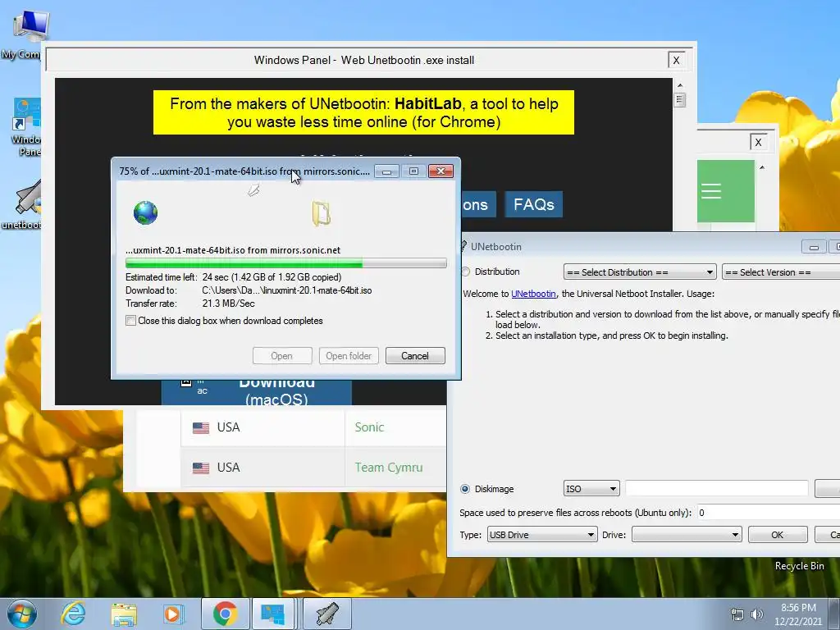The image size is (840, 630).
Task: Click the Open button in the download dialog
Action: [x=282, y=356]
